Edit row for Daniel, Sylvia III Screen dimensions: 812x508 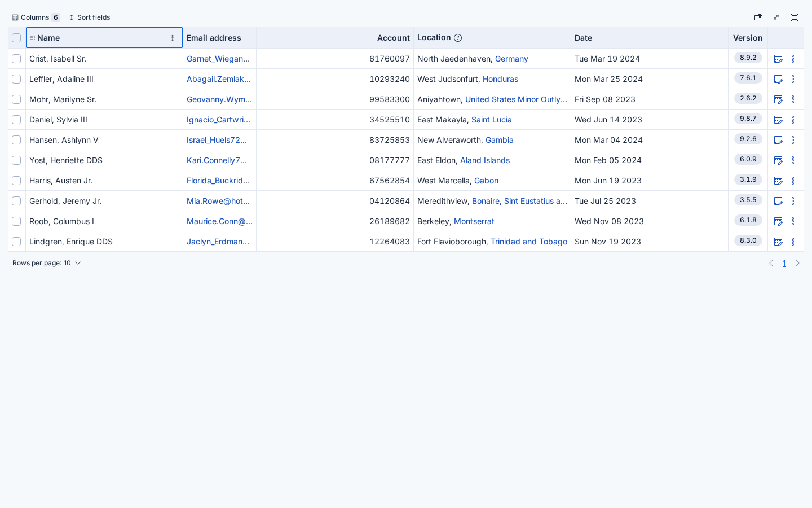tap(779, 120)
